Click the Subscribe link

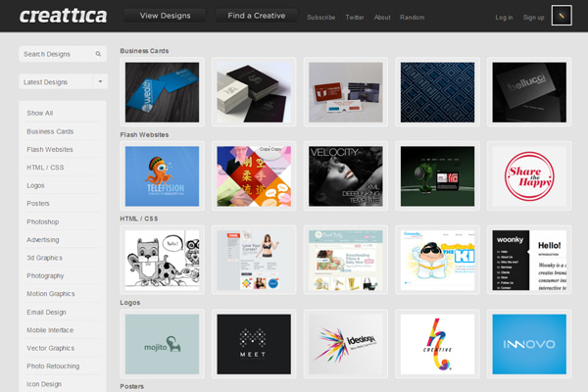click(321, 18)
